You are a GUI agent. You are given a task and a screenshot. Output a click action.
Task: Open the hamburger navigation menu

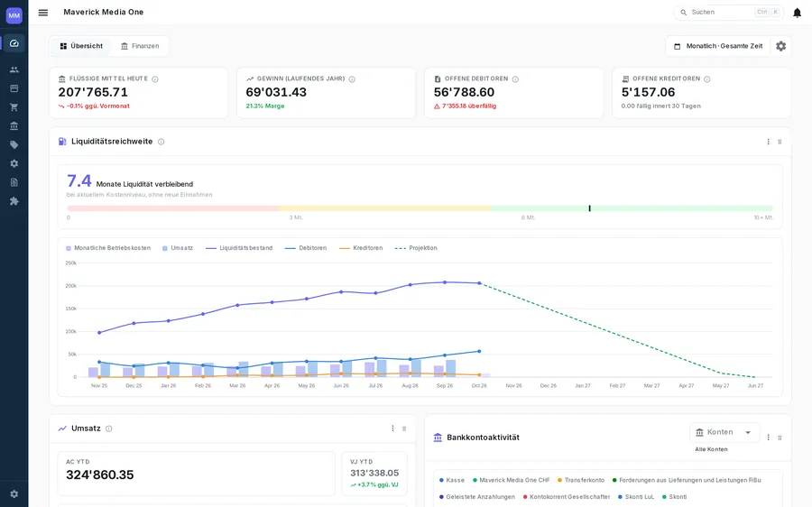[x=43, y=13]
